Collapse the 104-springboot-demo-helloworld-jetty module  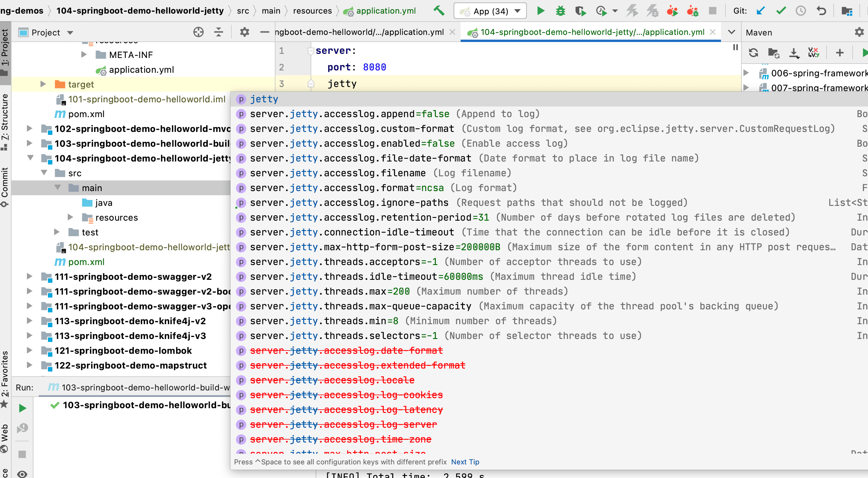pos(30,158)
